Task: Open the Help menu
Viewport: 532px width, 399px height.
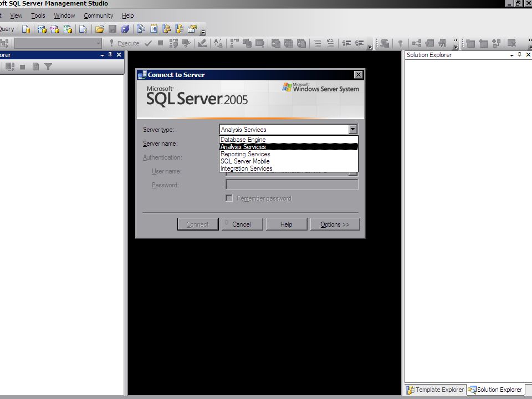Action: [128, 16]
